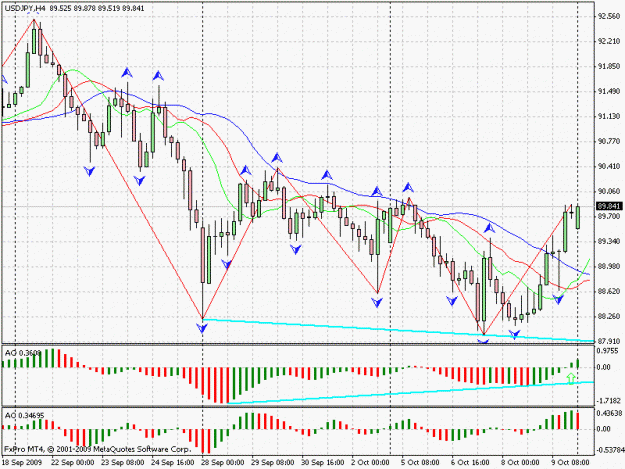
Task: Pick the 28 Sep 00:00 time label
Action: coord(222,463)
